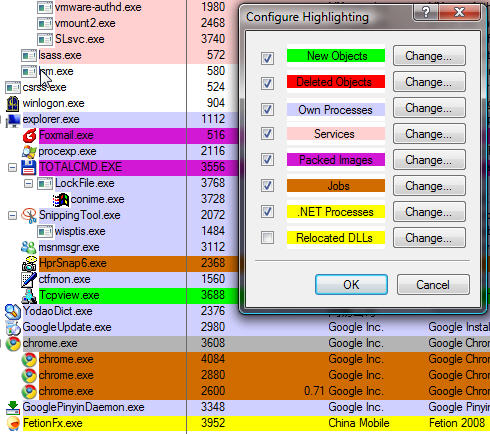490x434 pixels.
Task: Change the Relocated DLLs color
Action: point(429,238)
